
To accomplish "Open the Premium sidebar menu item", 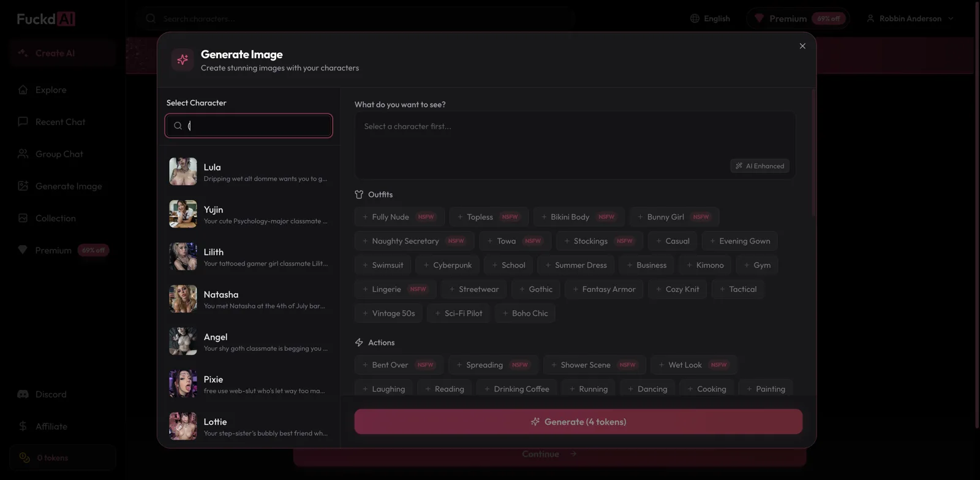I will (62, 250).
